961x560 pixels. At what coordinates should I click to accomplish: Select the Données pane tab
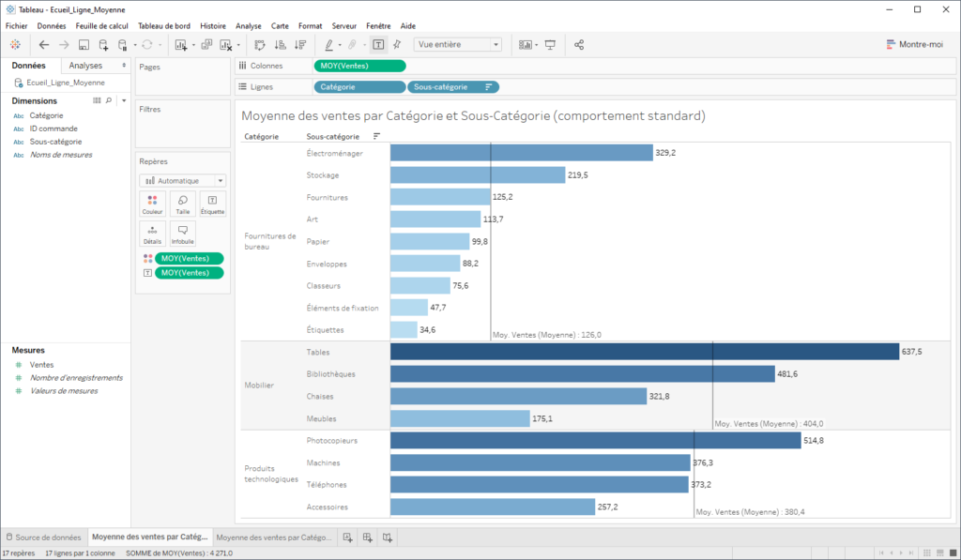[x=29, y=66]
